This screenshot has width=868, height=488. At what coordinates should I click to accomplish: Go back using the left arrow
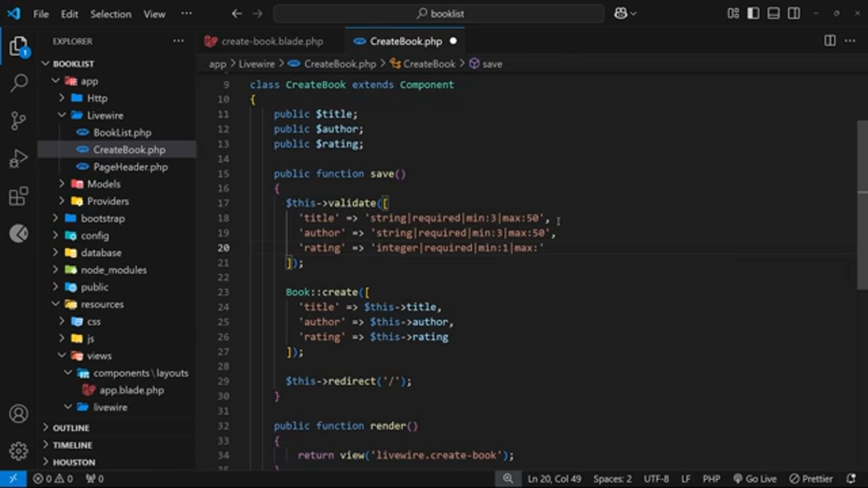(237, 14)
